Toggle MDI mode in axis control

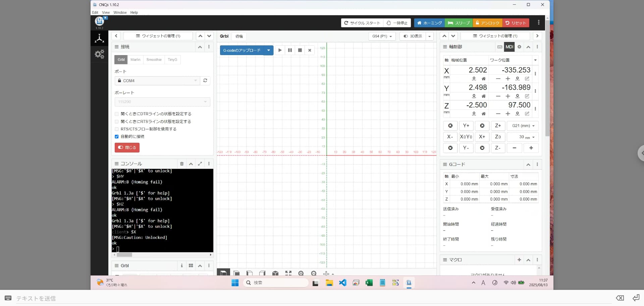pos(509,47)
